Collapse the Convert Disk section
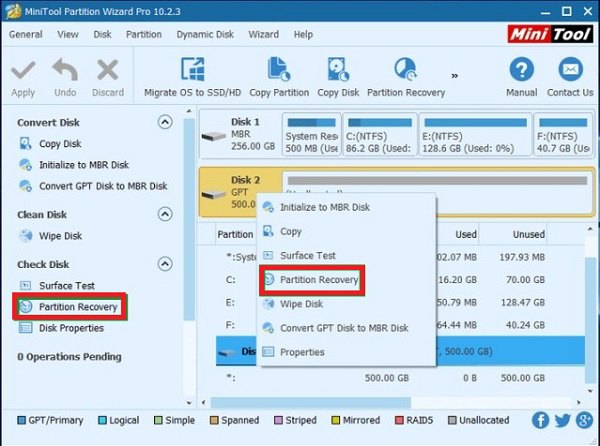The width and height of the screenshot is (600, 446). tap(165, 122)
